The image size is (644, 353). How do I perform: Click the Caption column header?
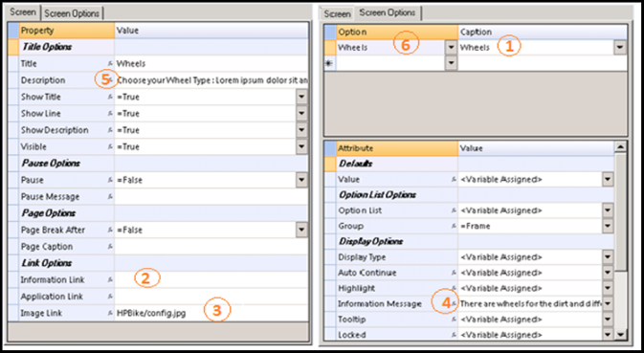coord(543,32)
